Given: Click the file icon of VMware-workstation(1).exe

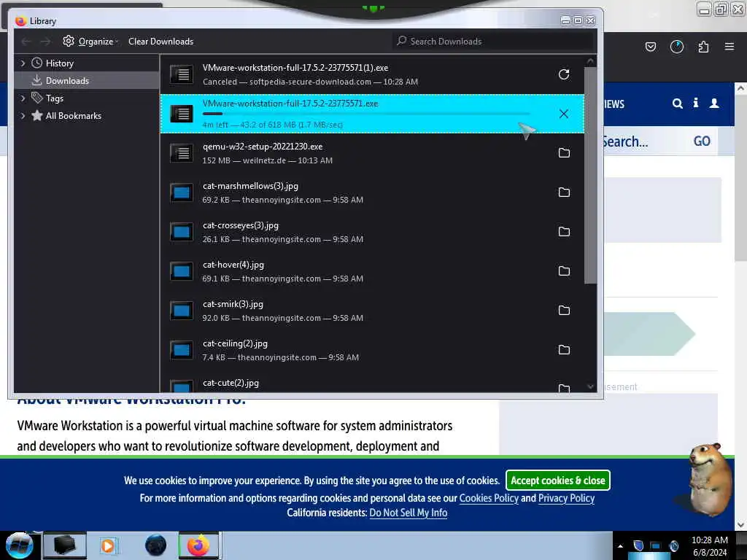Looking at the screenshot, I should 182,74.
